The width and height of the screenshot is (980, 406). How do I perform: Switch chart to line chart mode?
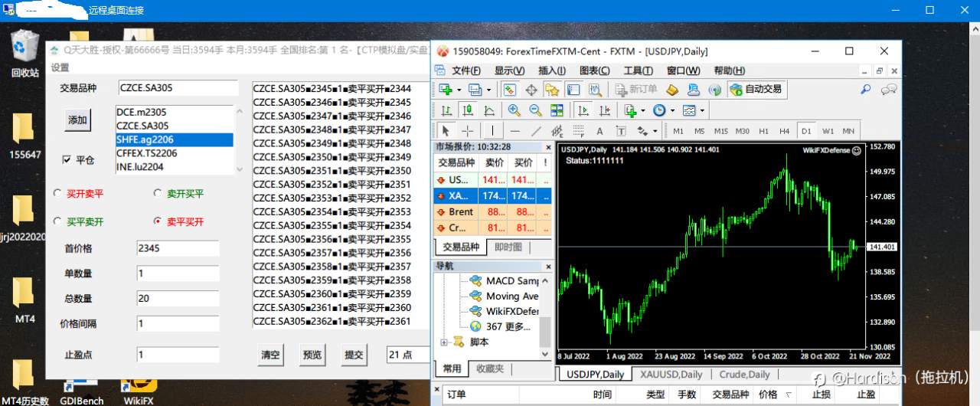489,110
